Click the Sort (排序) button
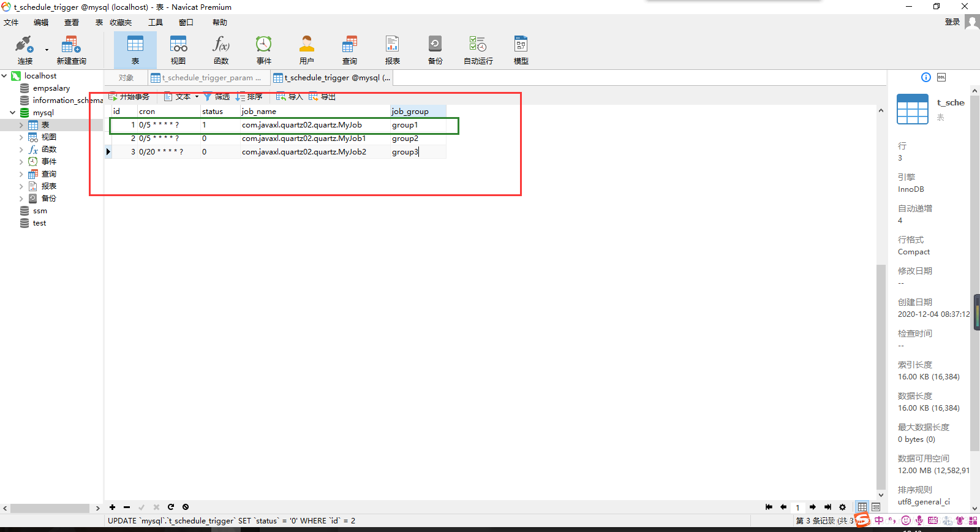Viewport: 980px width, 532px height. tap(249, 97)
